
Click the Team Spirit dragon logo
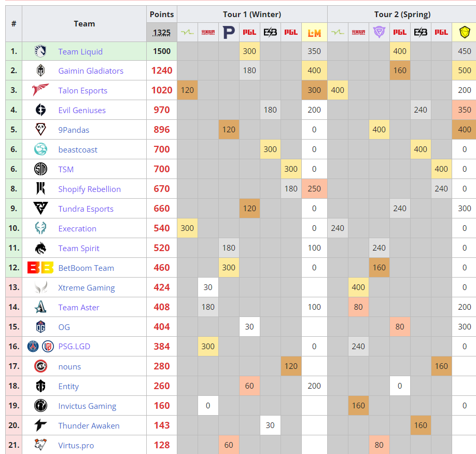[40, 248]
